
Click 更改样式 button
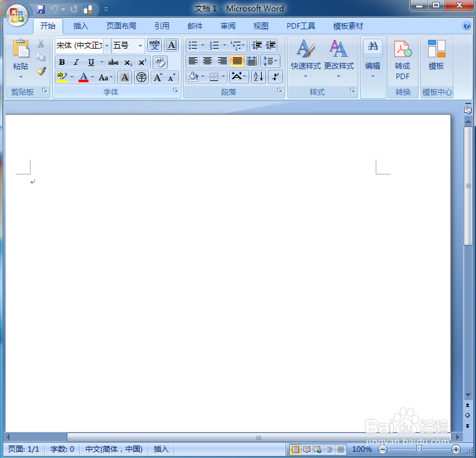click(x=339, y=59)
